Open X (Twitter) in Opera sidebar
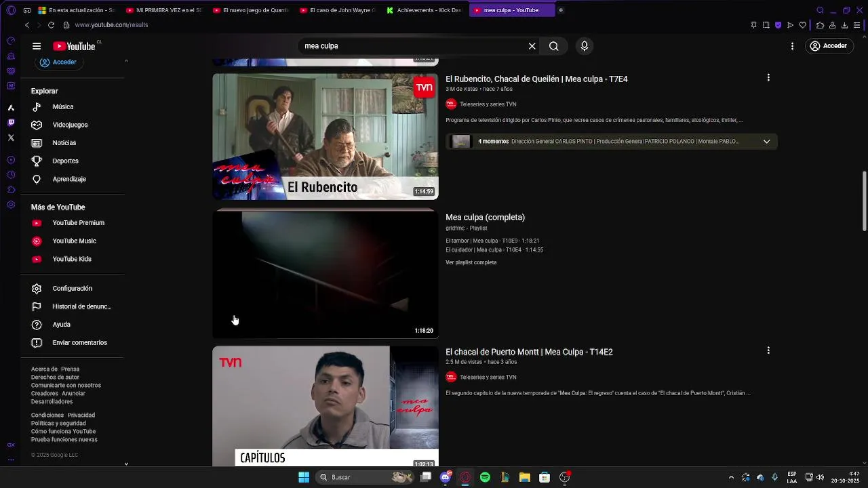 pyautogui.click(x=11, y=138)
